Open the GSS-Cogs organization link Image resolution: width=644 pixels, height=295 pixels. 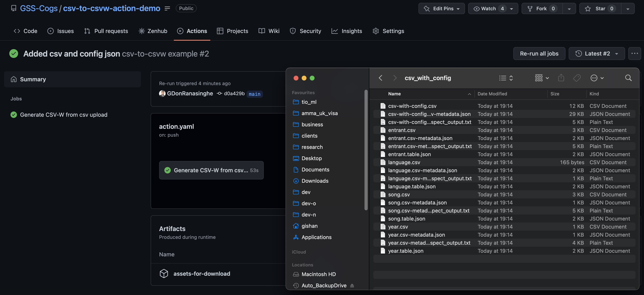click(x=39, y=8)
